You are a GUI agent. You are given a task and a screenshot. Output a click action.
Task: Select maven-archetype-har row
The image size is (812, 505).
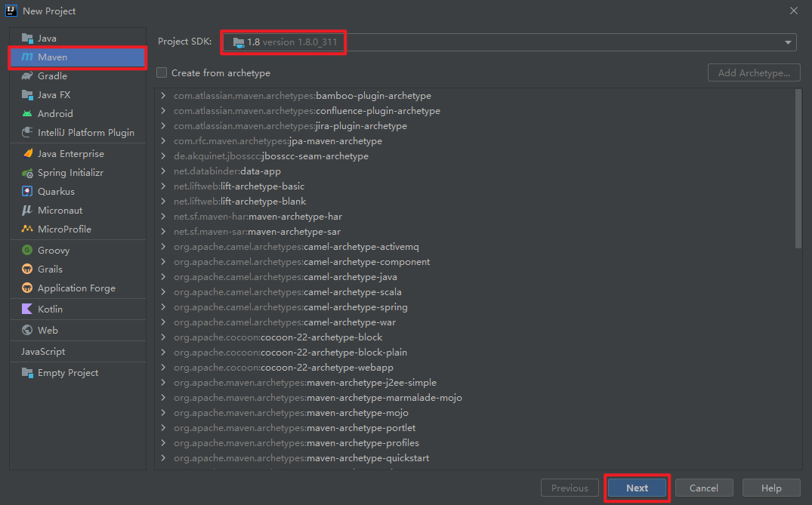474,217
